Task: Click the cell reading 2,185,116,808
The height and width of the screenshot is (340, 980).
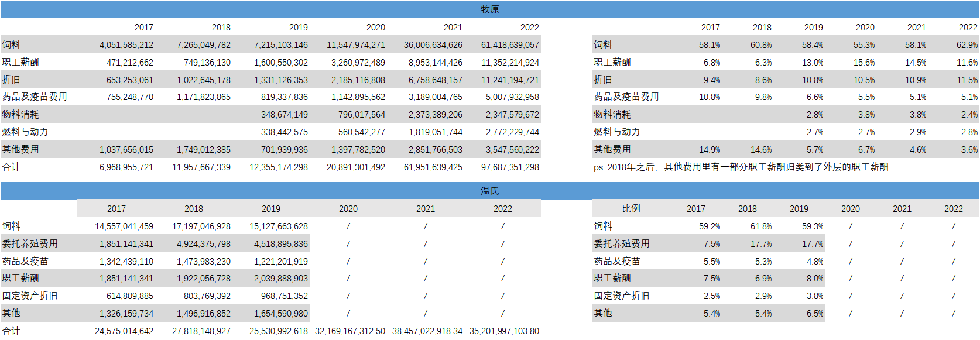Action: (358, 80)
